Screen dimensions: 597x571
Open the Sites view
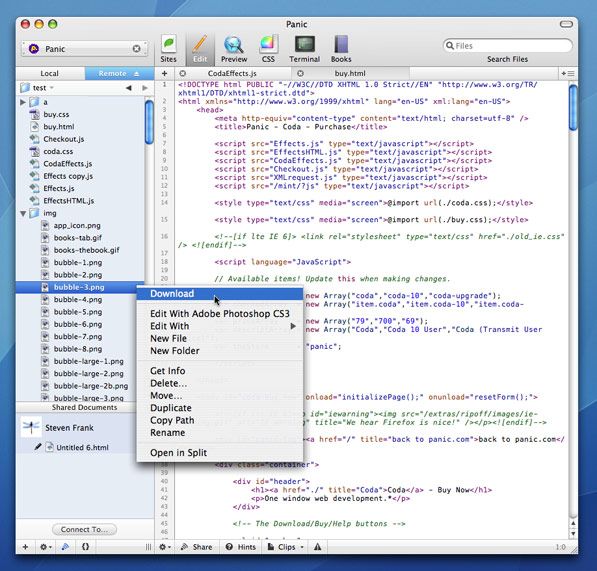[168, 49]
